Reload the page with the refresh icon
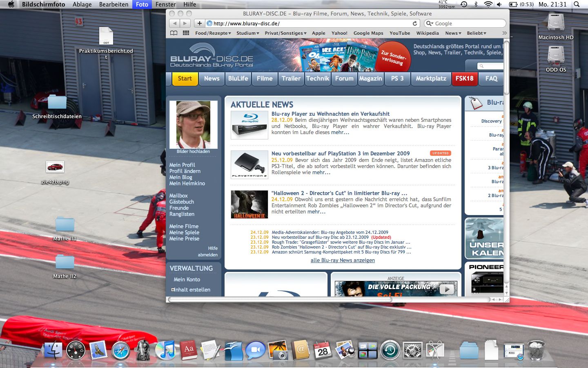This screenshot has width=588, height=368. point(415,23)
